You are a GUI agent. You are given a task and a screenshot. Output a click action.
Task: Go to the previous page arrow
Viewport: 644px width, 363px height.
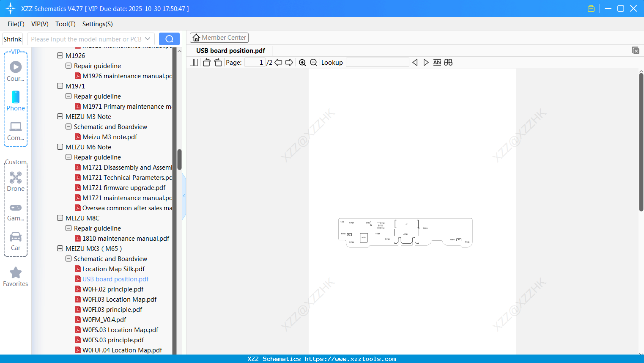point(278,63)
